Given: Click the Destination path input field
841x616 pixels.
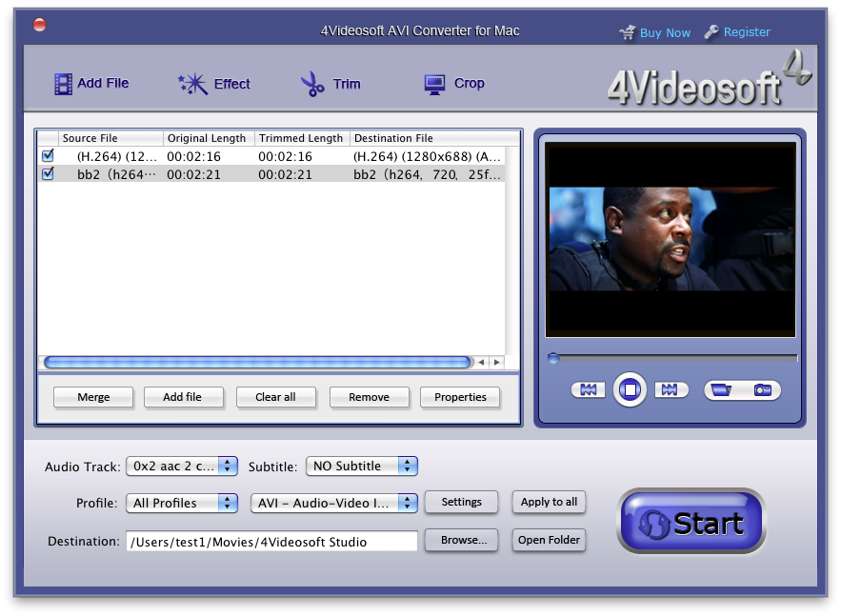Looking at the screenshot, I should [x=271, y=542].
